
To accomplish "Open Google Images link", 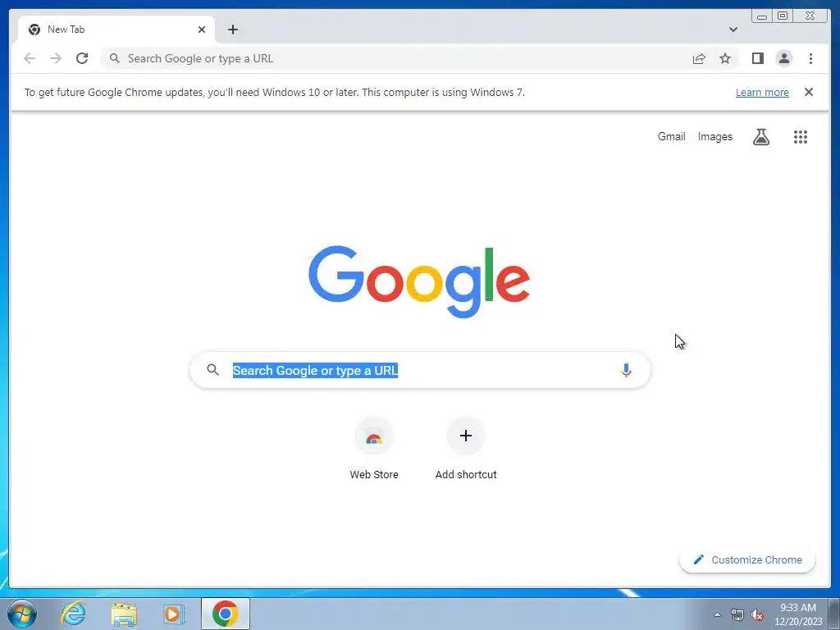I will click(x=714, y=137).
